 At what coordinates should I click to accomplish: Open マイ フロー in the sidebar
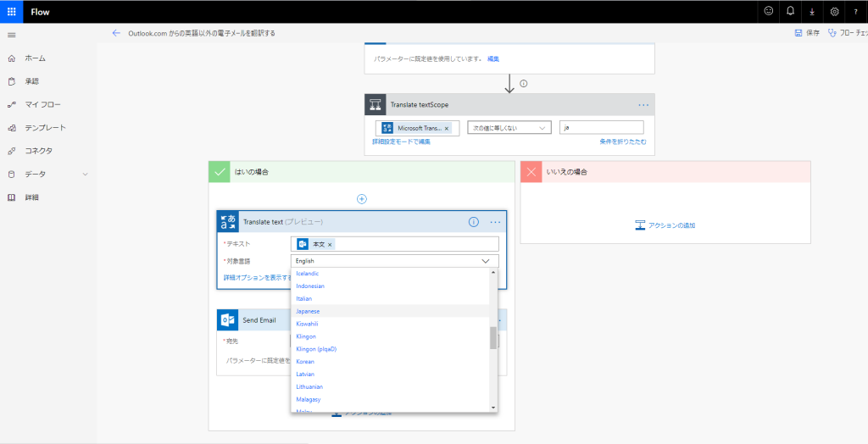42,104
